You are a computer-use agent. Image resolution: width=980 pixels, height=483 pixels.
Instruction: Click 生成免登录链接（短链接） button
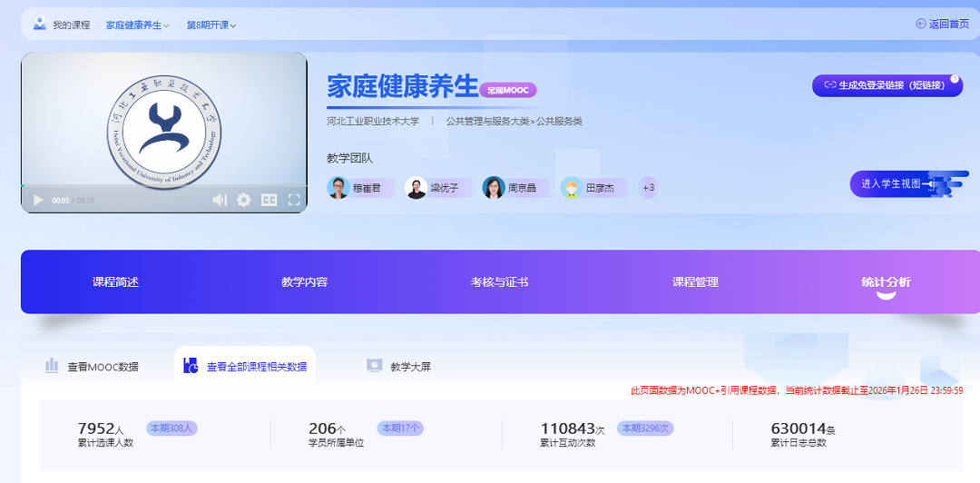(887, 85)
